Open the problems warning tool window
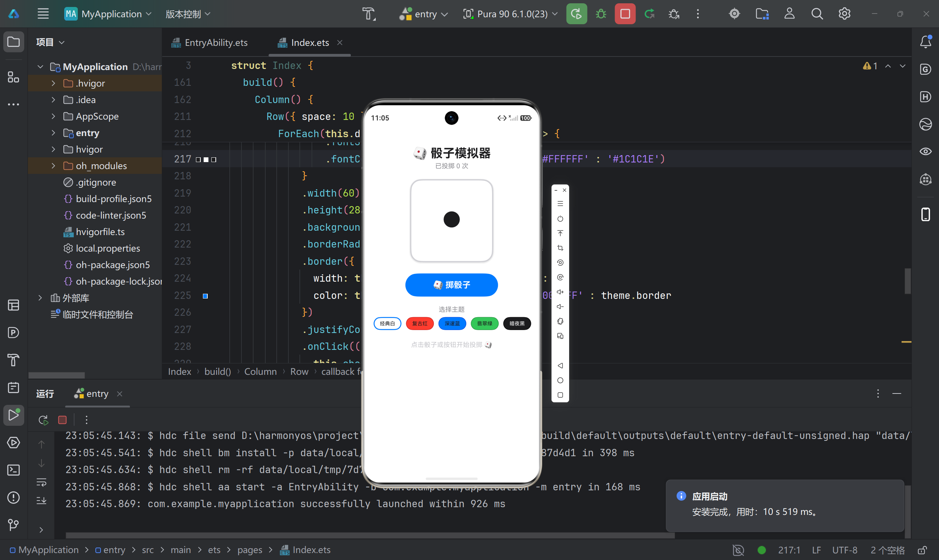 [14, 497]
